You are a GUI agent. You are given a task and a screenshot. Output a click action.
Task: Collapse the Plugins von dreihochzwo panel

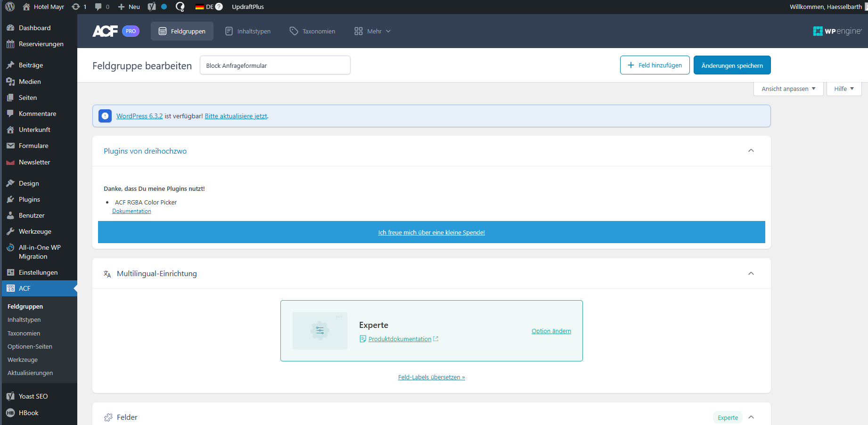(x=751, y=151)
